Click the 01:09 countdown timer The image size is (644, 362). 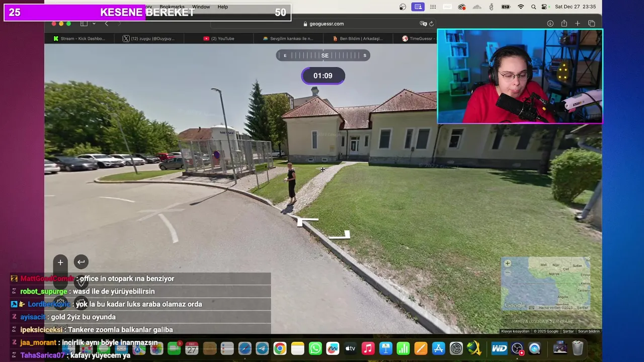pos(323,75)
